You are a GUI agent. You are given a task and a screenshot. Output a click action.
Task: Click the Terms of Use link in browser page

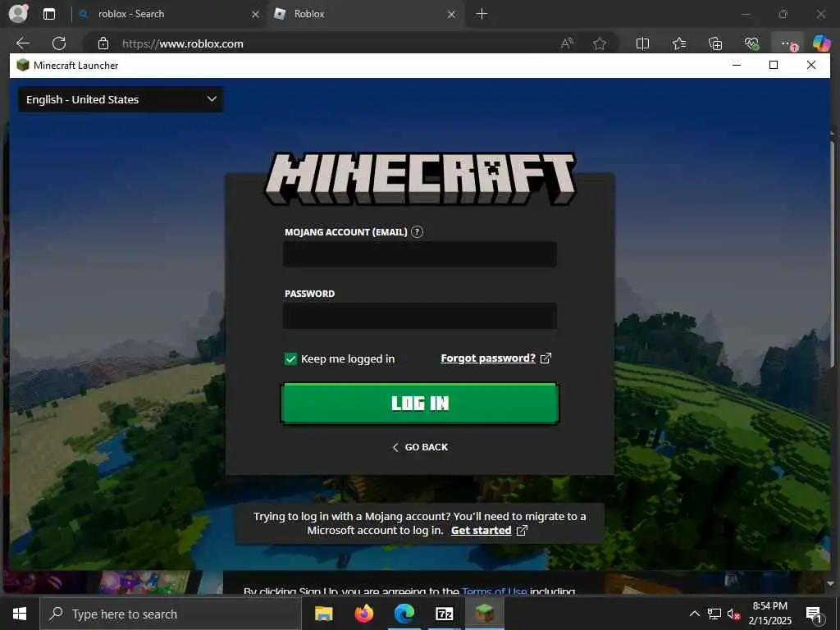[495, 591]
